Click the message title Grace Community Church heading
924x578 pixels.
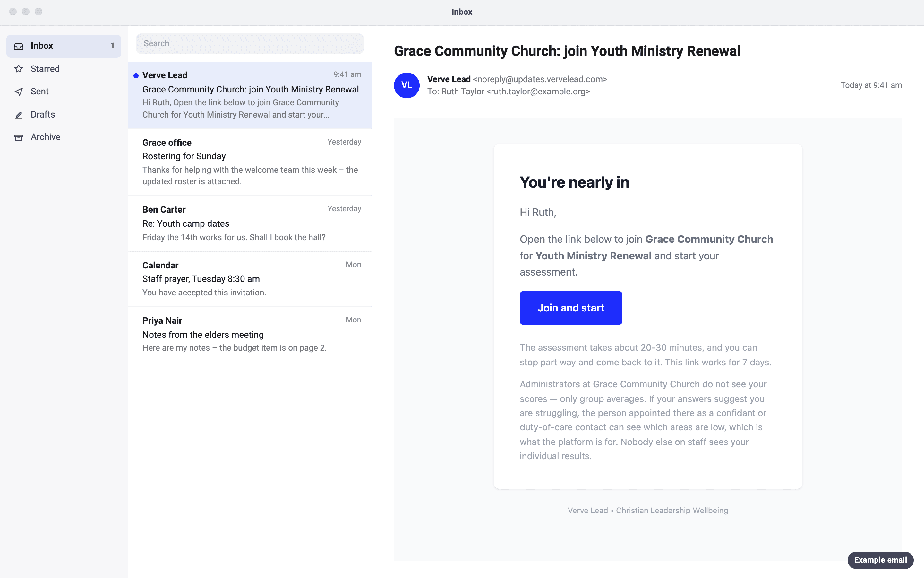(x=567, y=51)
